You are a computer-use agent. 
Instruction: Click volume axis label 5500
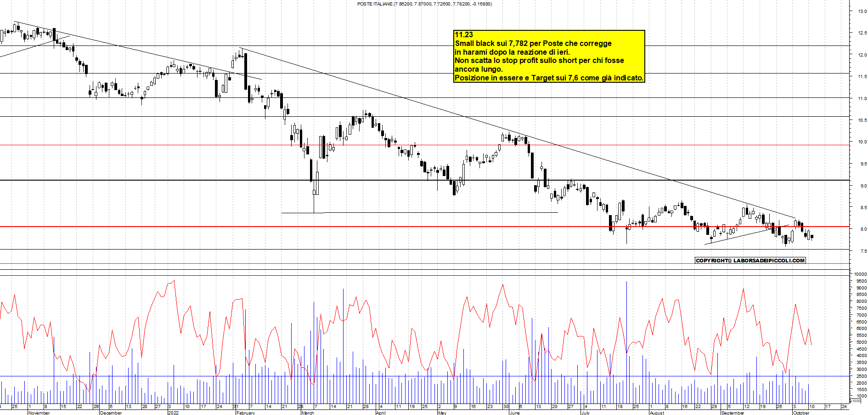862,335
